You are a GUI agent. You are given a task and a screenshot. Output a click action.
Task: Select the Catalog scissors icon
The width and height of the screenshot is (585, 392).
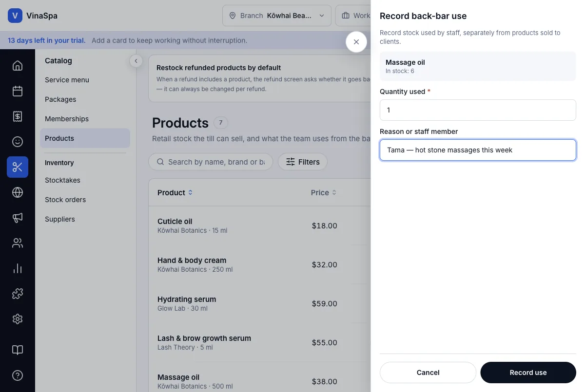pyautogui.click(x=18, y=167)
